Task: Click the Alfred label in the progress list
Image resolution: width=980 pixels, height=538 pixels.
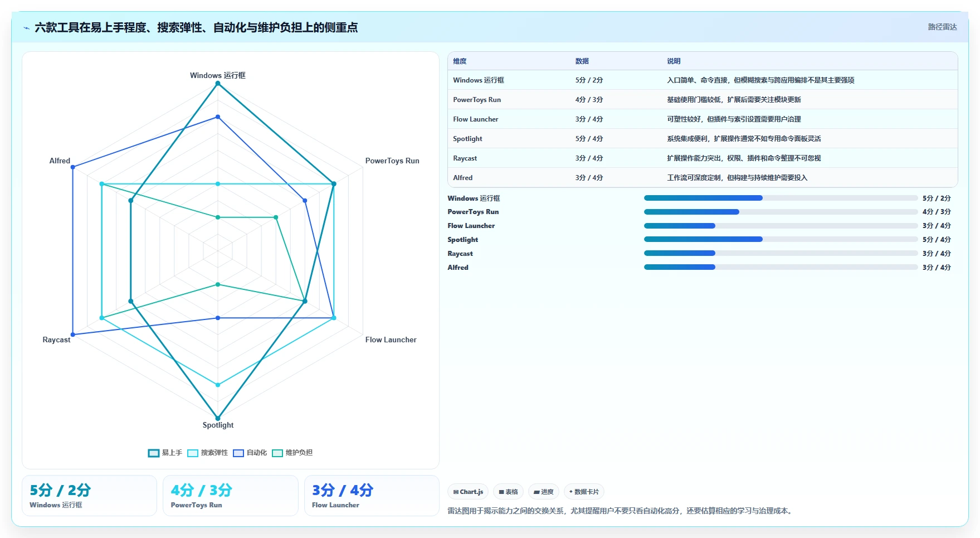Action: [458, 268]
